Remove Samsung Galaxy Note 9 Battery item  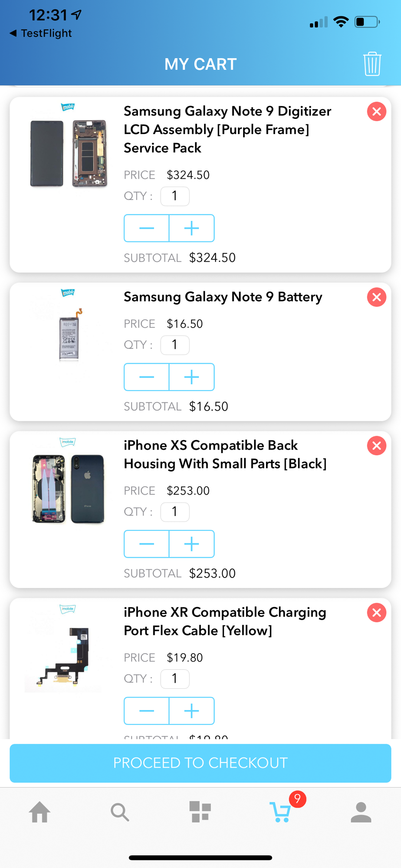click(376, 297)
